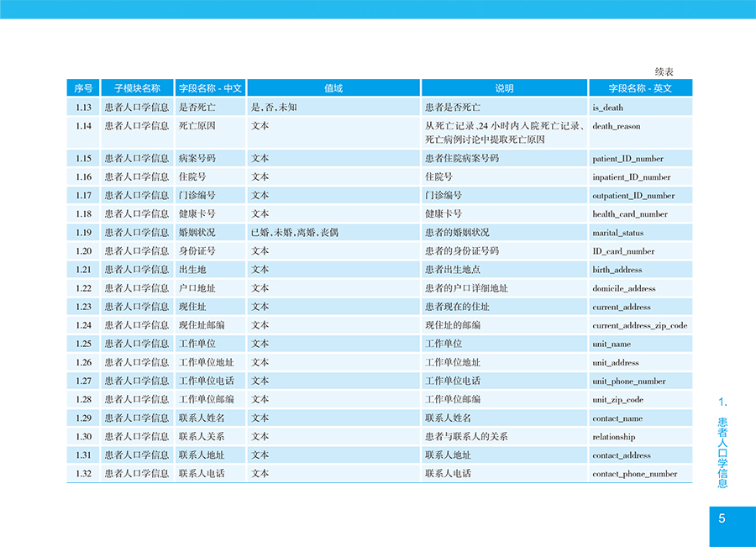This screenshot has width=756, height=547.
Task: Click the field name inpatient_ID_number
Action: click(632, 177)
